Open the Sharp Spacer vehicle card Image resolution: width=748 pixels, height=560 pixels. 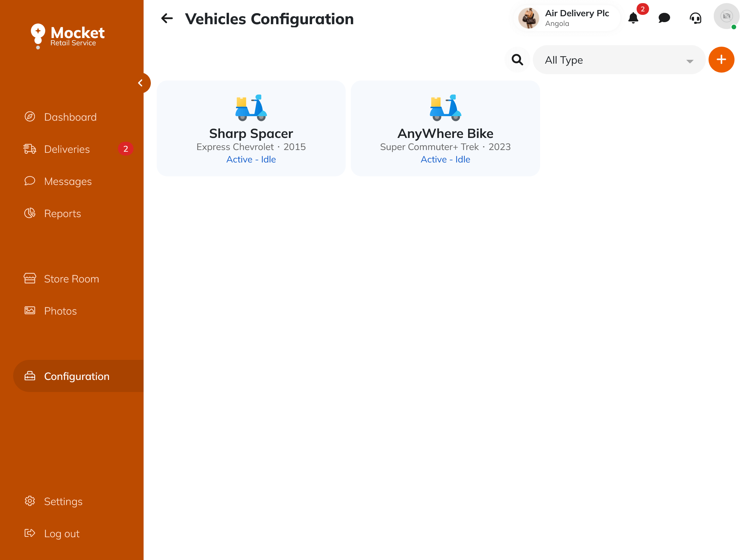251,128
